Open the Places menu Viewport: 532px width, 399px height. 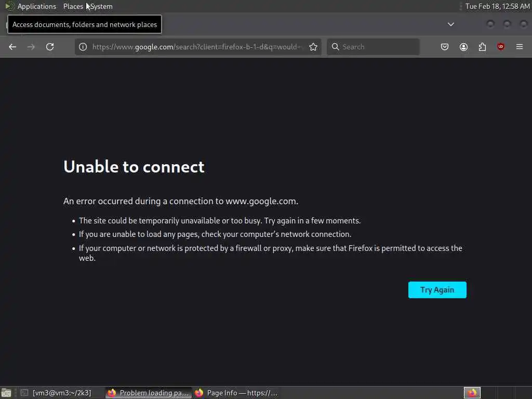(73, 6)
